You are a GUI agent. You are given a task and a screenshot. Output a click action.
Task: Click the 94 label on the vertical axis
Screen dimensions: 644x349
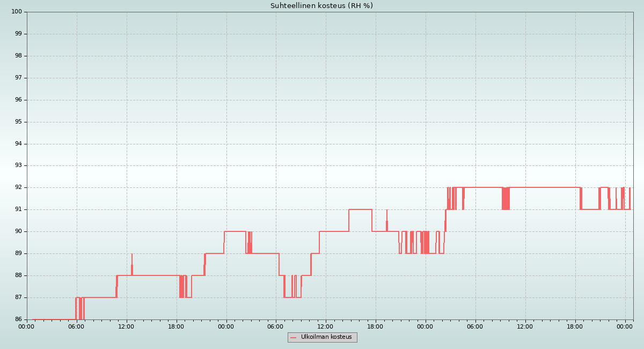(18, 144)
